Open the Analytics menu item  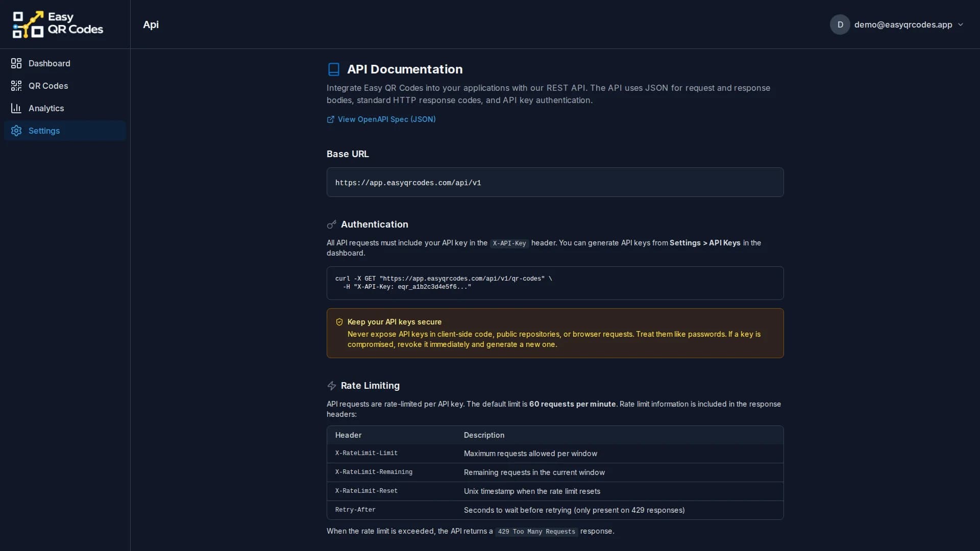[x=65, y=108]
